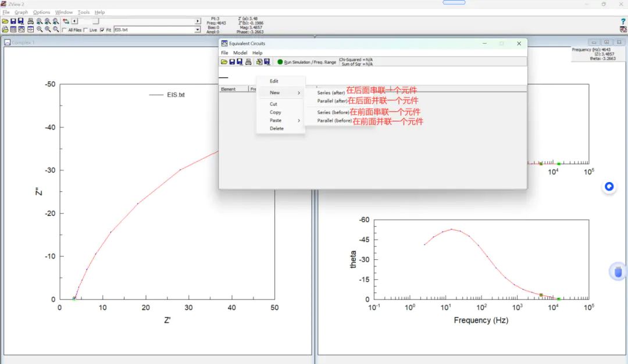Viewport: 628px width, 364px height.
Task: Print the model from Equivalent Circuits toolbar
Action: tap(248, 62)
